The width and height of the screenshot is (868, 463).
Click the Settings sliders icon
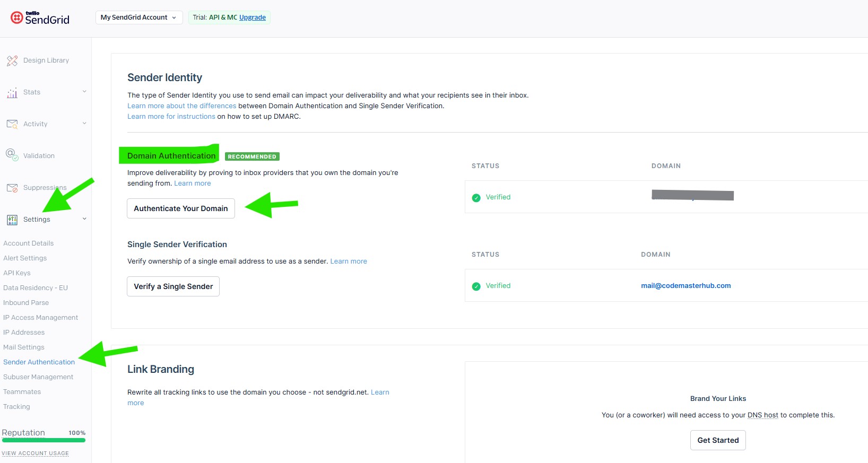pyautogui.click(x=12, y=220)
